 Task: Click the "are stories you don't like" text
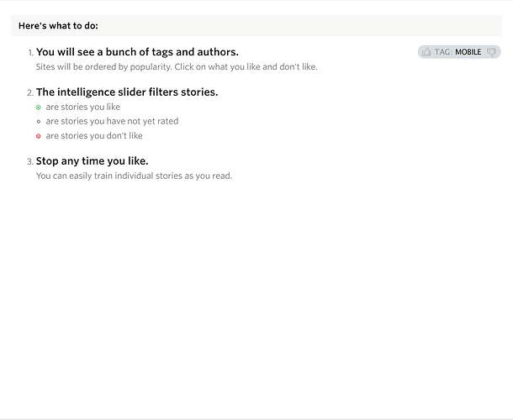(94, 136)
